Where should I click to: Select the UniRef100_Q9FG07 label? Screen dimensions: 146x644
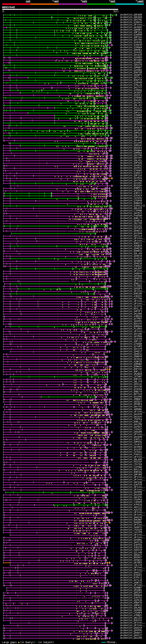[131, 113]
